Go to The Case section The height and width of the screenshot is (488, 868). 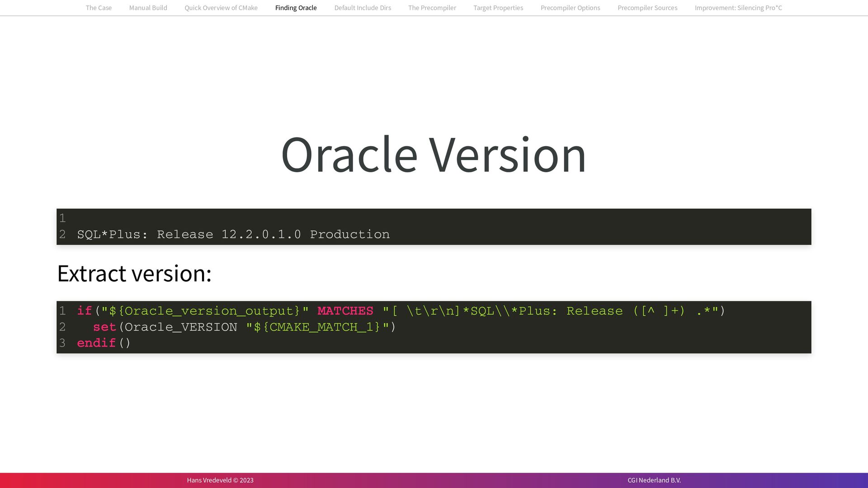[99, 8]
